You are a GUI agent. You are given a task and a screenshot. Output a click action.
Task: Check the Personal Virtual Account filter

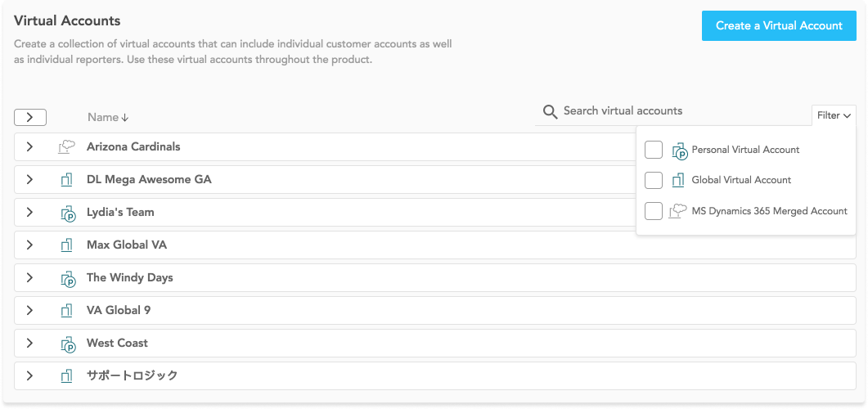pos(654,150)
